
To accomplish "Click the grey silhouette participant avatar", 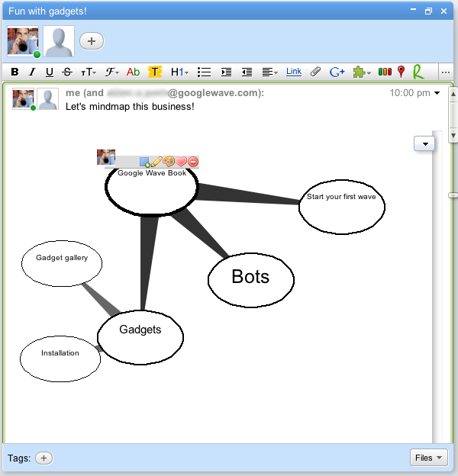I will (x=59, y=41).
